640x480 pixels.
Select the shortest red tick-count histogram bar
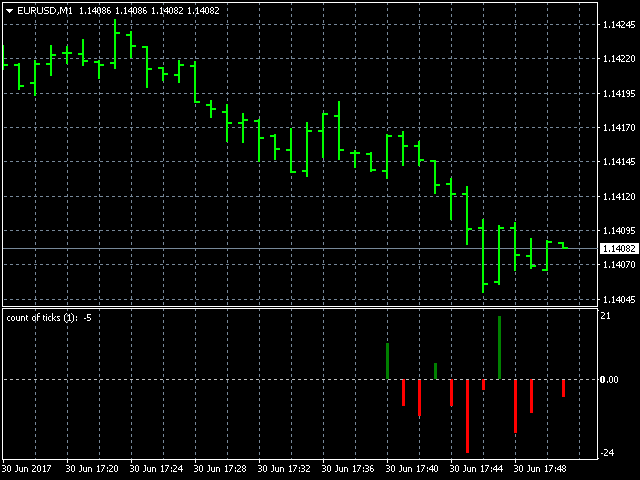483,384
